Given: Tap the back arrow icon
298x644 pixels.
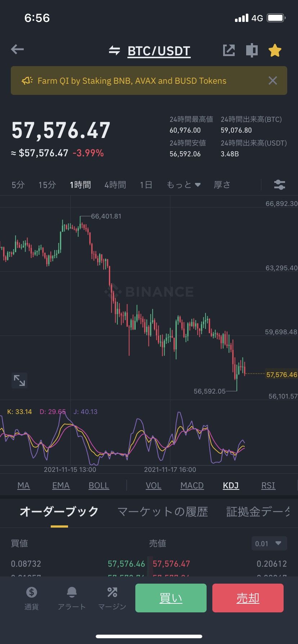Looking at the screenshot, I should 17,50.
